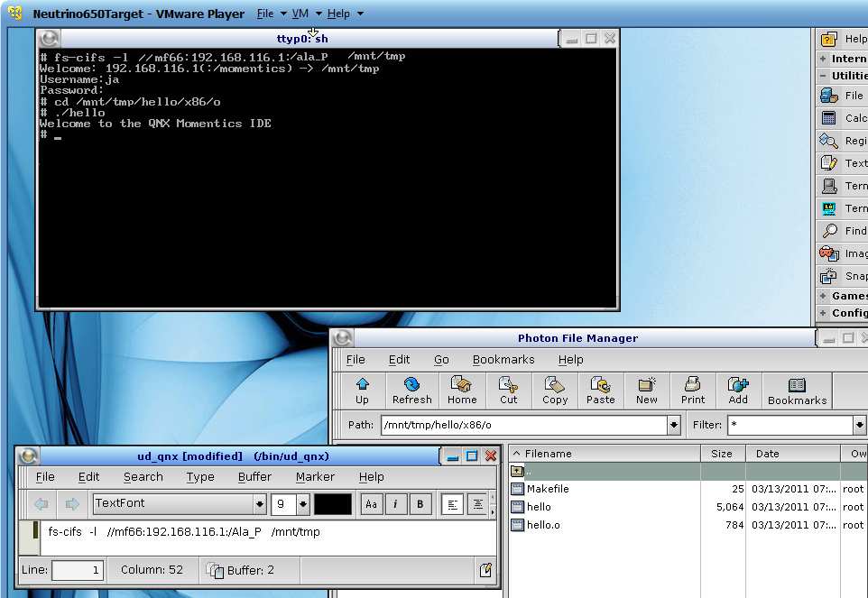Image resolution: width=868 pixels, height=598 pixels.
Task: Open the Find utility magnifier icon
Action: 829,231
